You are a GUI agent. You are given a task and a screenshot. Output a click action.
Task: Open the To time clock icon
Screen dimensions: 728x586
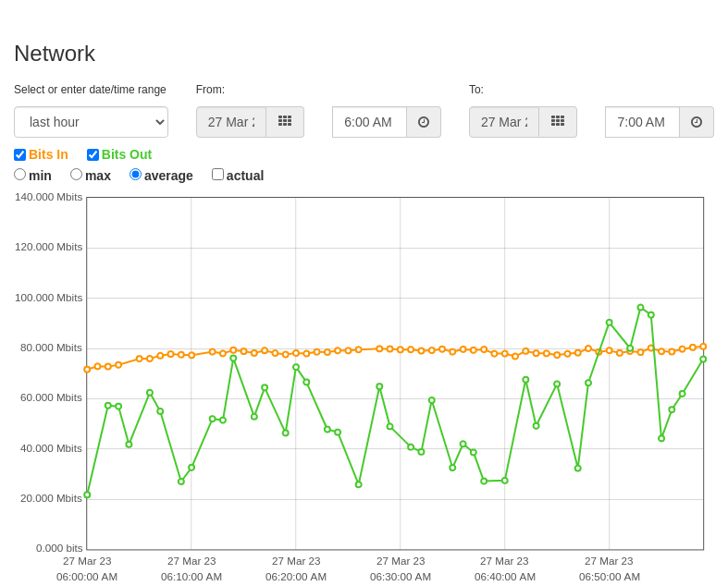(x=697, y=122)
